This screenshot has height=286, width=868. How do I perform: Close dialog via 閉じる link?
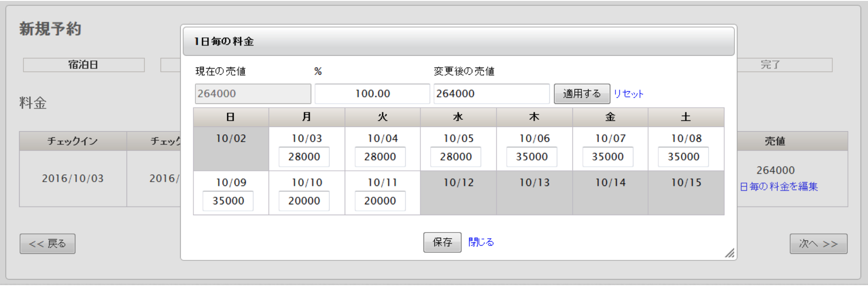click(x=481, y=242)
